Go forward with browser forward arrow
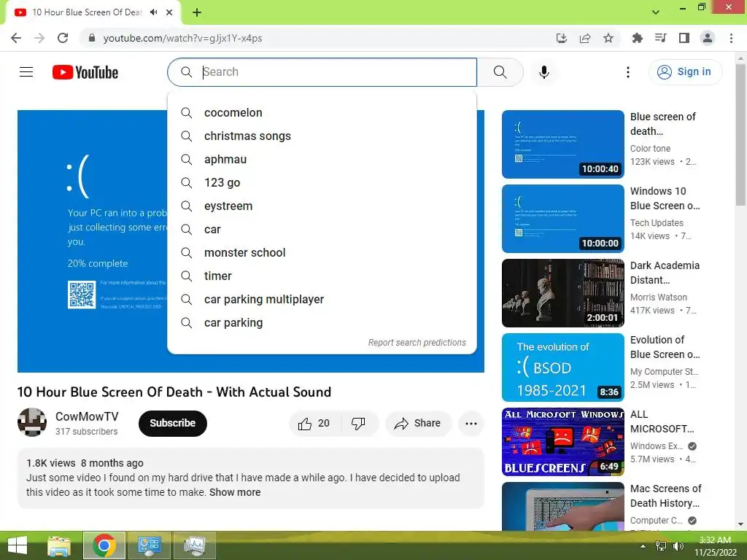Image resolution: width=747 pixels, height=560 pixels. point(39,38)
